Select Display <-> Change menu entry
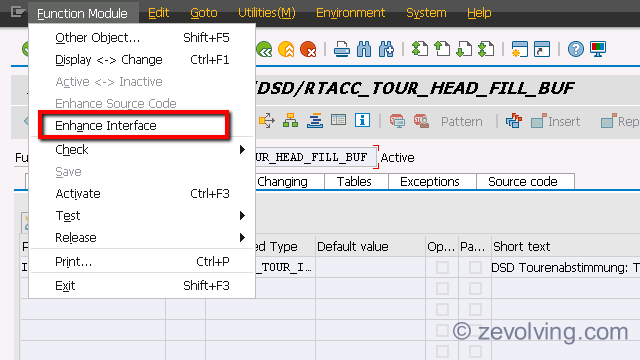The image size is (640, 360). (142, 60)
